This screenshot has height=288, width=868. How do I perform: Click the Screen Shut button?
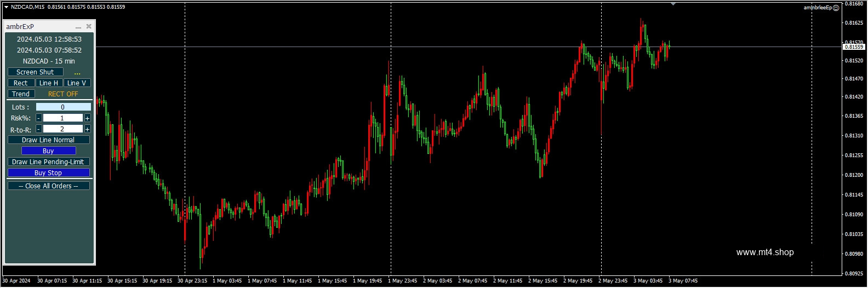click(x=36, y=72)
